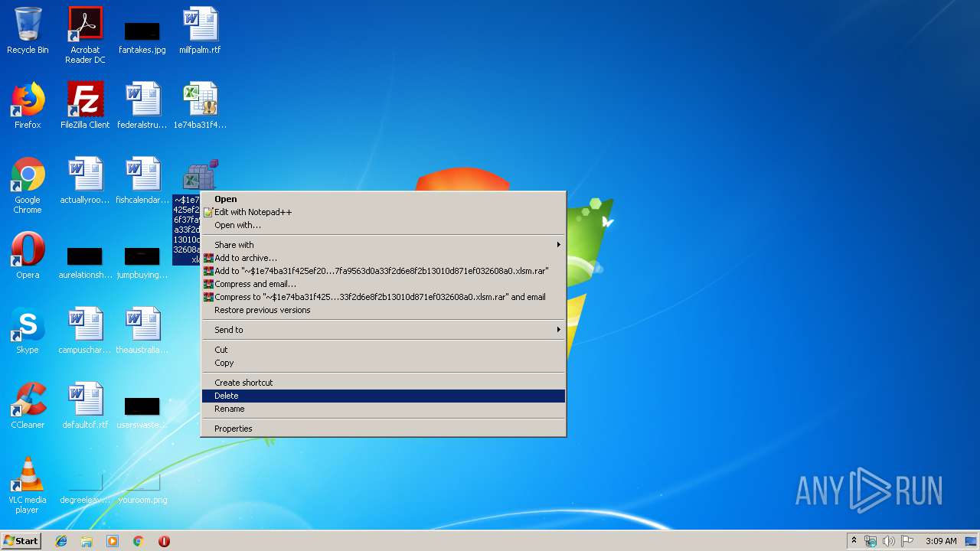Show hidden system tray icons
This screenshot has height=551, width=980.
(x=854, y=541)
